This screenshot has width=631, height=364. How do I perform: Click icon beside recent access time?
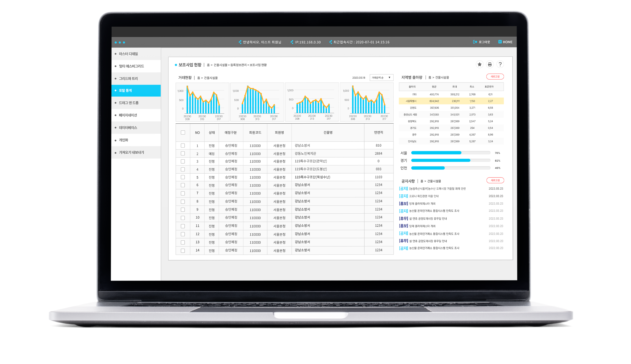click(331, 42)
